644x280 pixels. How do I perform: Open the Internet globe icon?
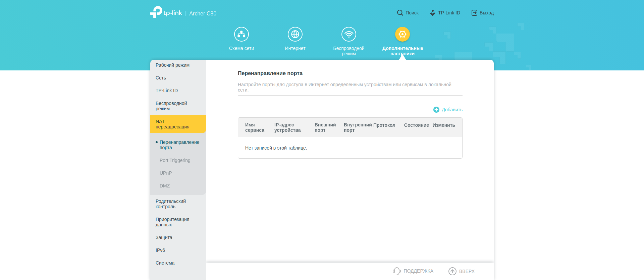coord(295,34)
